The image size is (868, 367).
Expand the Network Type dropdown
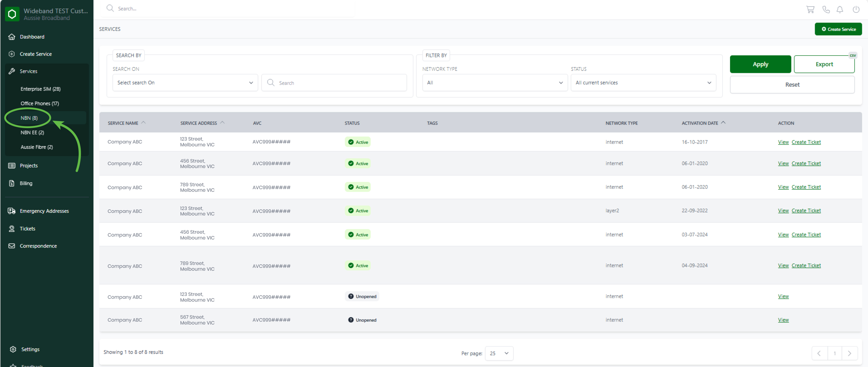click(x=494, y=83)
